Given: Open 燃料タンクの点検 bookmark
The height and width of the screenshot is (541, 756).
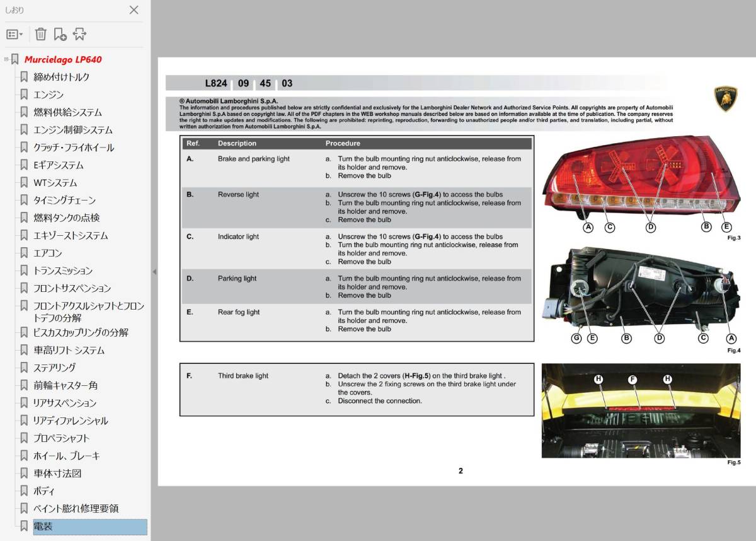Looking at the screenshot, I should click(x=67, y=218).
